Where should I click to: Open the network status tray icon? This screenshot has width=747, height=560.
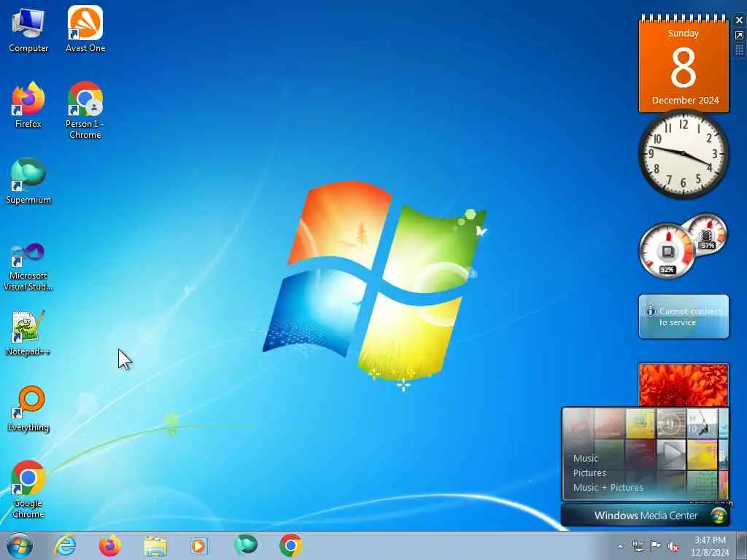coord(638,546)
